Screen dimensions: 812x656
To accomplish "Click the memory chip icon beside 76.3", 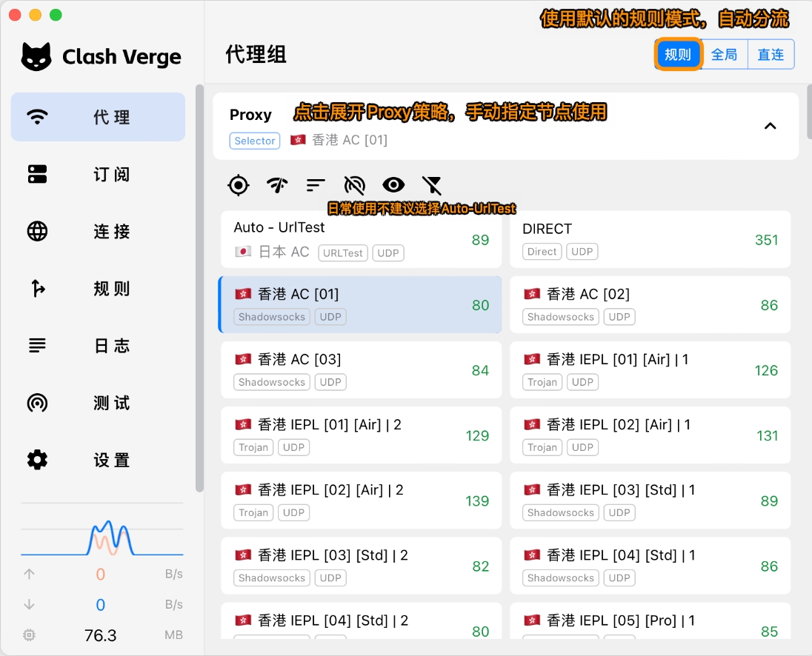I will 30,635.
